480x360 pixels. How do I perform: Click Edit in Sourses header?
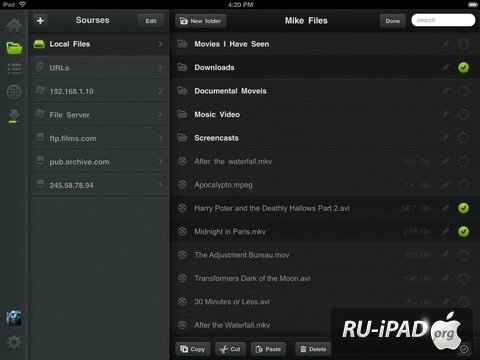[x=151, y=21]
